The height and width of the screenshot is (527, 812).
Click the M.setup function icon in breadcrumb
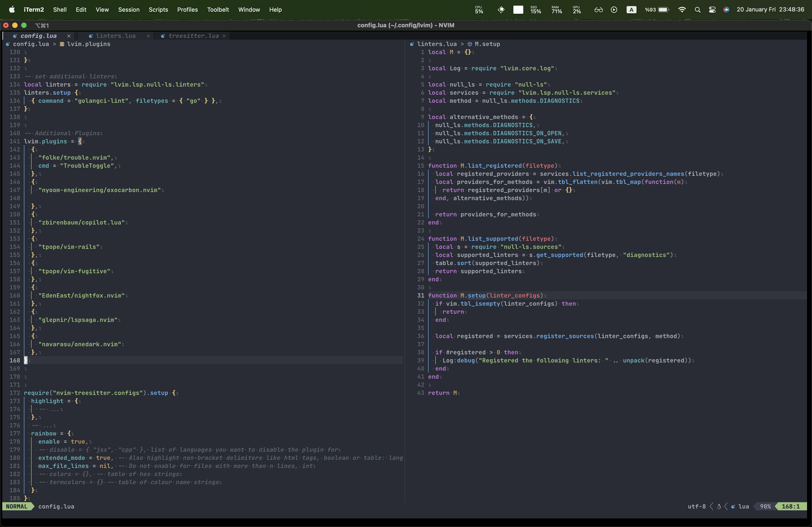[x=470, y=44]
